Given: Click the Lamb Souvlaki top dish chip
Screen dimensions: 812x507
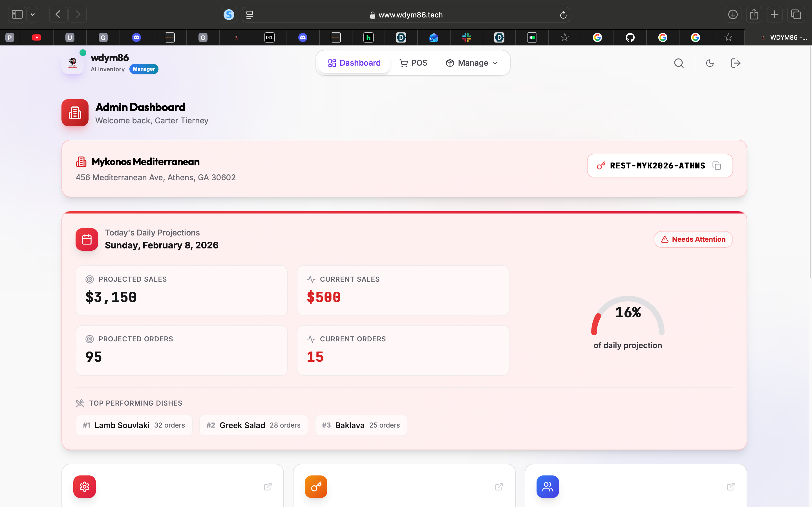Looking at the screenshot, I should 134,425.
